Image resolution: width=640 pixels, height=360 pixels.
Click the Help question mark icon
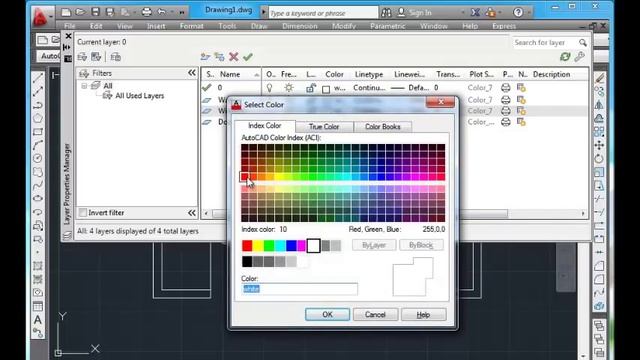518,12
